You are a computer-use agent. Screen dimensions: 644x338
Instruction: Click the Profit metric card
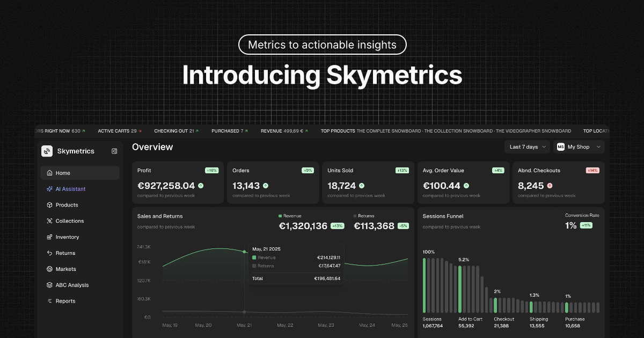click(178, 183)
